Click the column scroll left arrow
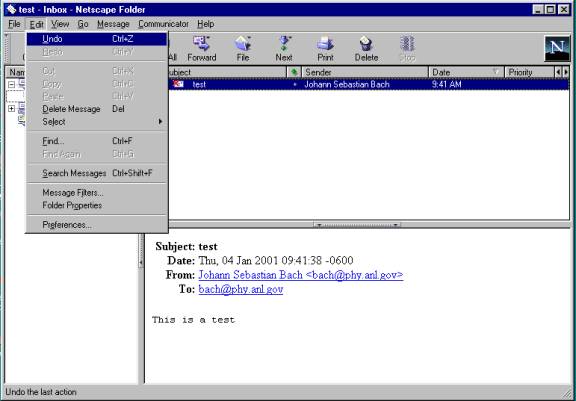This screenshot has width=576, height=401. 558,72
